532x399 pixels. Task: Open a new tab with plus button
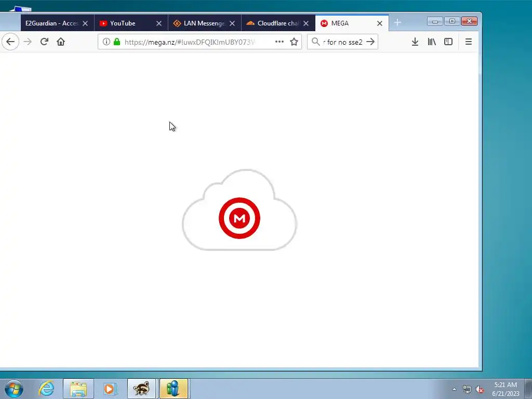[397, 23]
